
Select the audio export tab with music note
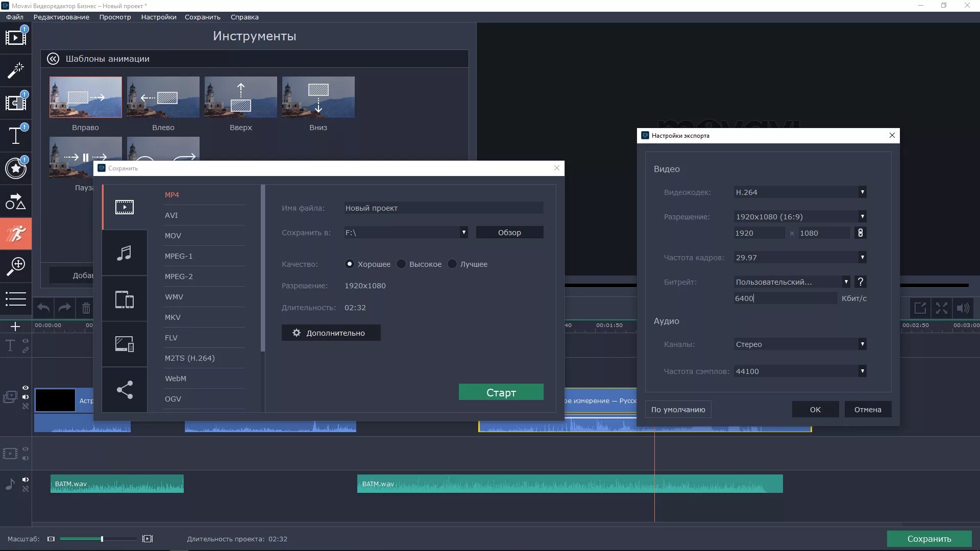coord(124,253)
